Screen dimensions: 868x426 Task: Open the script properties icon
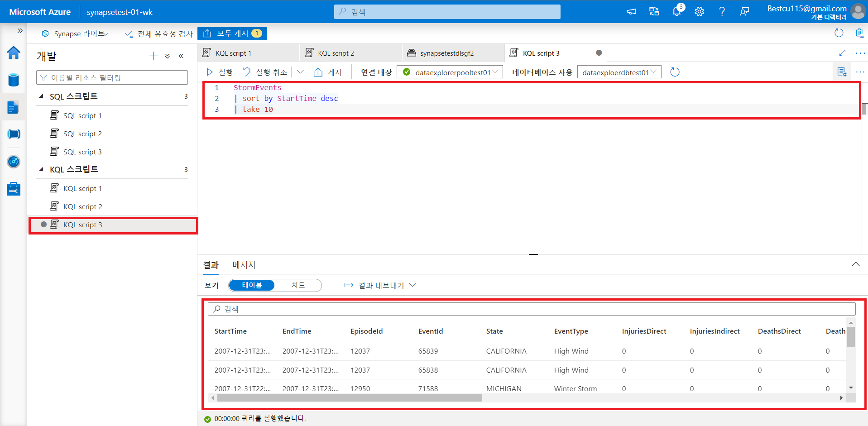point(842,72)
